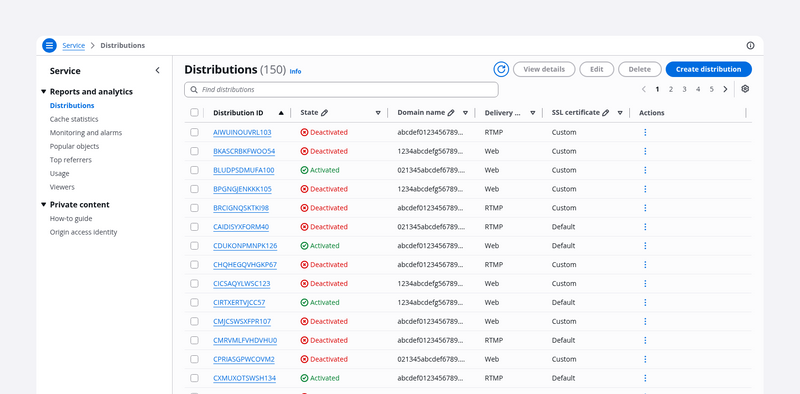The width and height of the screenshot is (800, 394).
Task: Focus the Find distributions search field
Action: [x=341, y=89]
